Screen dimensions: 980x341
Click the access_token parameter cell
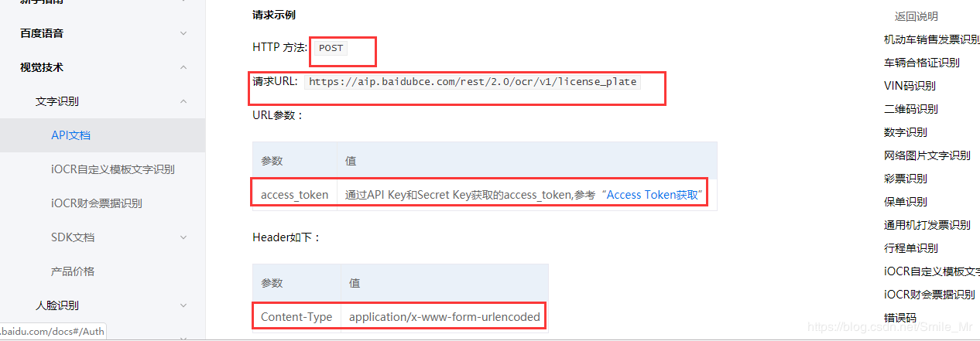point(294,195)
